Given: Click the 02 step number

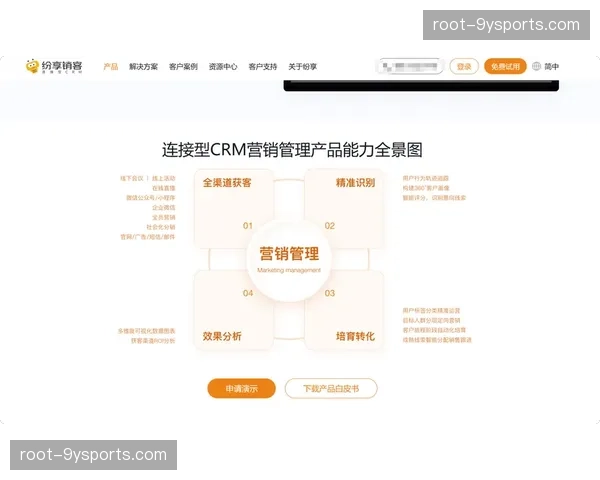Looking at the screenshot, I should click(329, 226).
